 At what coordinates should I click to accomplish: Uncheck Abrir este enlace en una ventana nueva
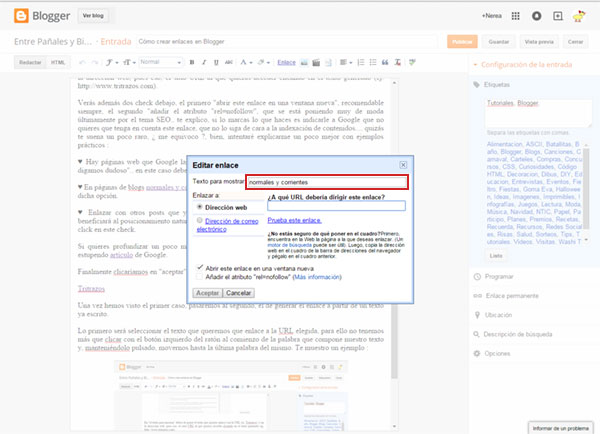pos(199,268)
